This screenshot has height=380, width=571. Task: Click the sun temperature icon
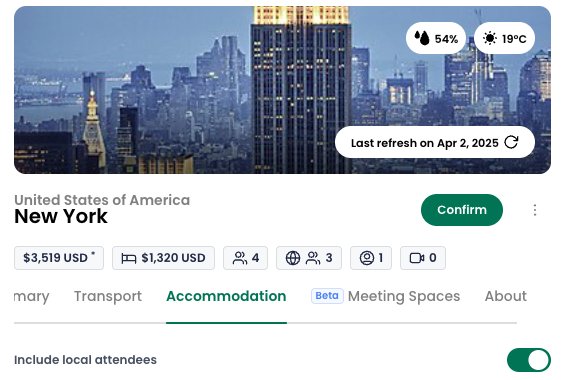[490, 38]
